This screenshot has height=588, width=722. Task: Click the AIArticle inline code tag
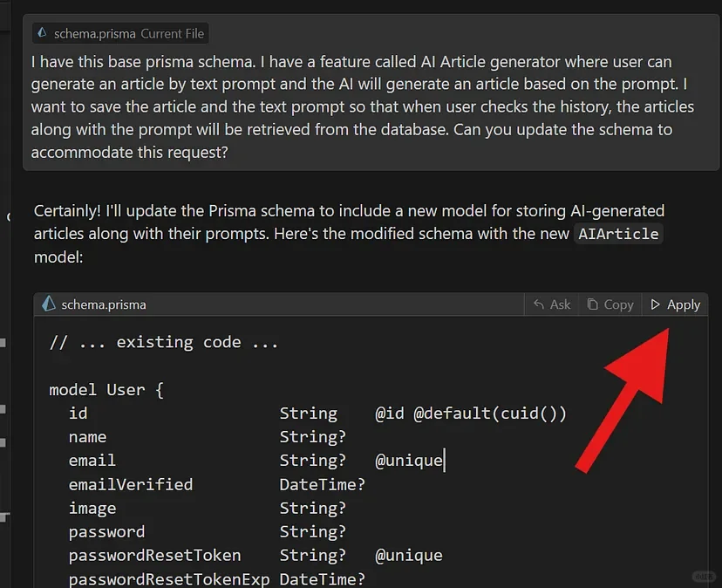(x=619, y=234)
